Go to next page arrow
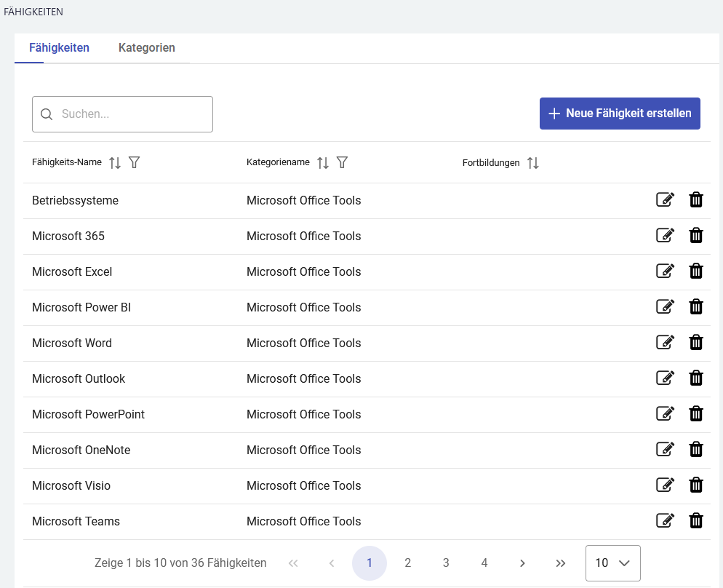This screenshot has height=588, width=723. [x=522, y=563]
